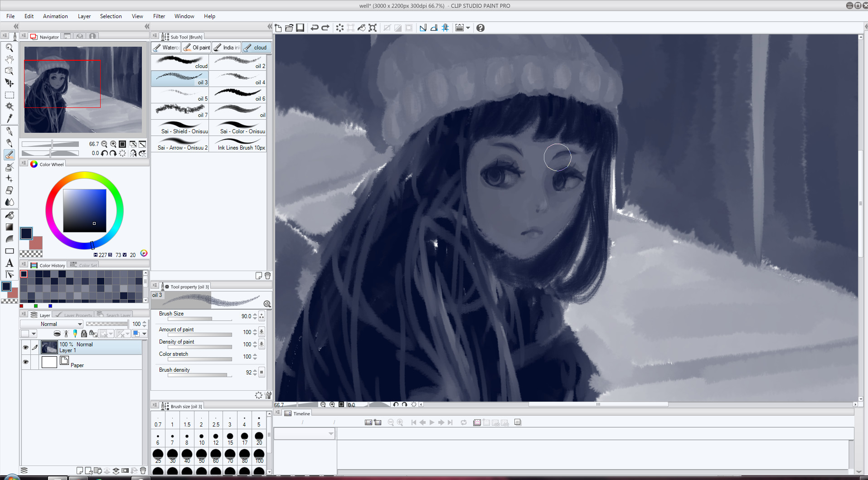Click the Undo icon in the top toolbar
This screenshot has width=868, height=480.
(315, 28)
